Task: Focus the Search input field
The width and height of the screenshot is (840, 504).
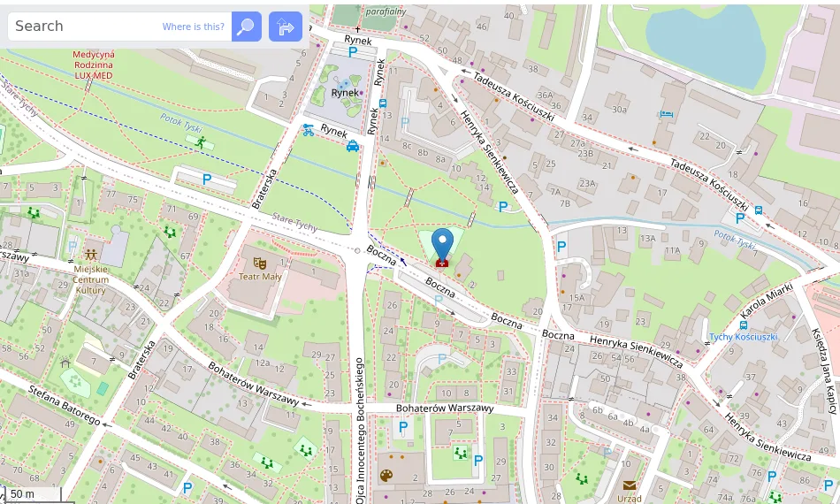Action: 119,27
